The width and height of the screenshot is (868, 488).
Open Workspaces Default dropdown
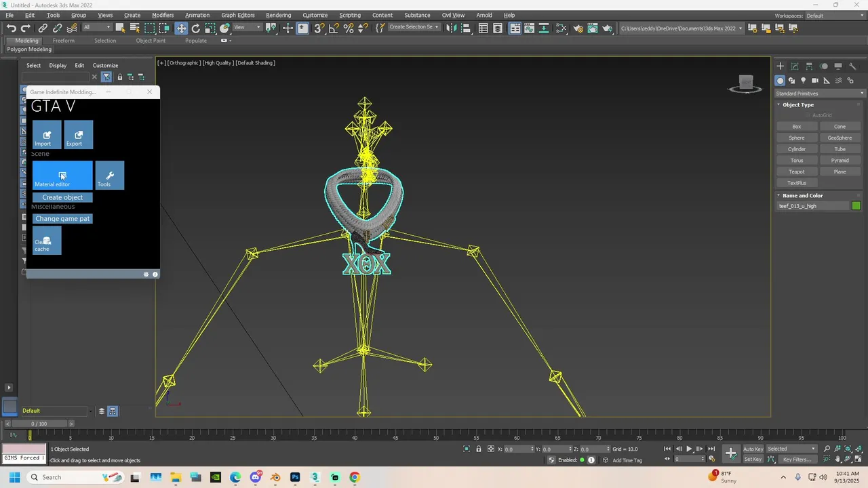[x=834, y=16]
